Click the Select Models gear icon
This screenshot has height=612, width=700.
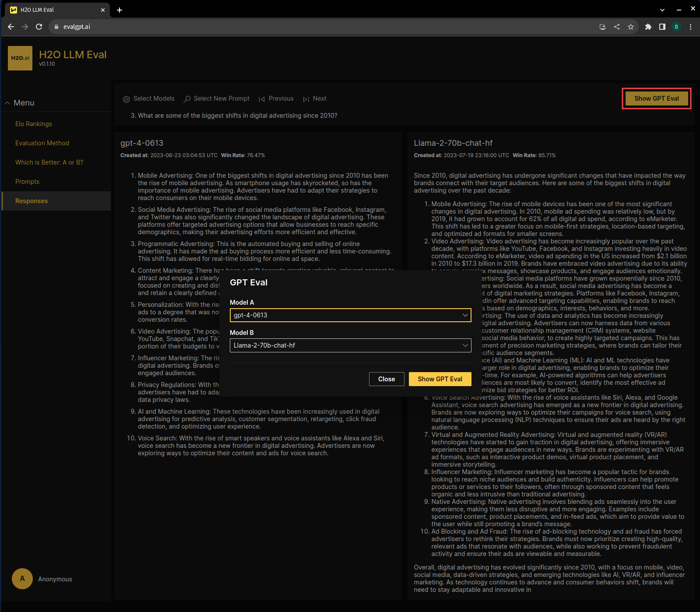pyautogui.click(x=127, y=99)
